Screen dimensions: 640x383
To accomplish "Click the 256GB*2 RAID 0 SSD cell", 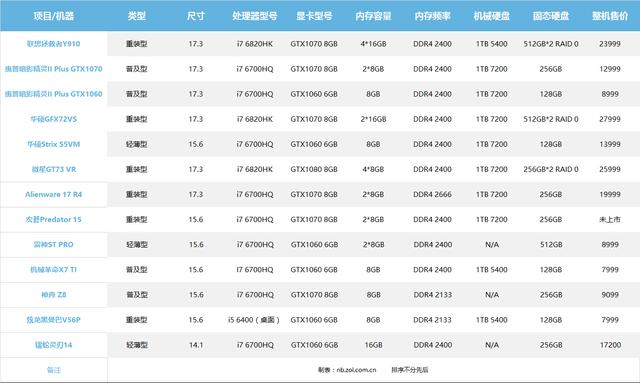I will 551,169.
